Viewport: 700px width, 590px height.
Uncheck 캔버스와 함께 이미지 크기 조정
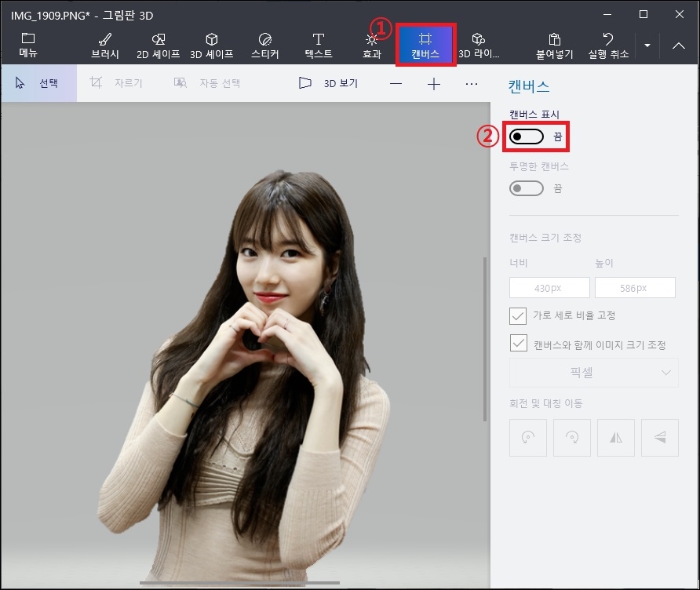pyautogui.click(x=518, y=343)
